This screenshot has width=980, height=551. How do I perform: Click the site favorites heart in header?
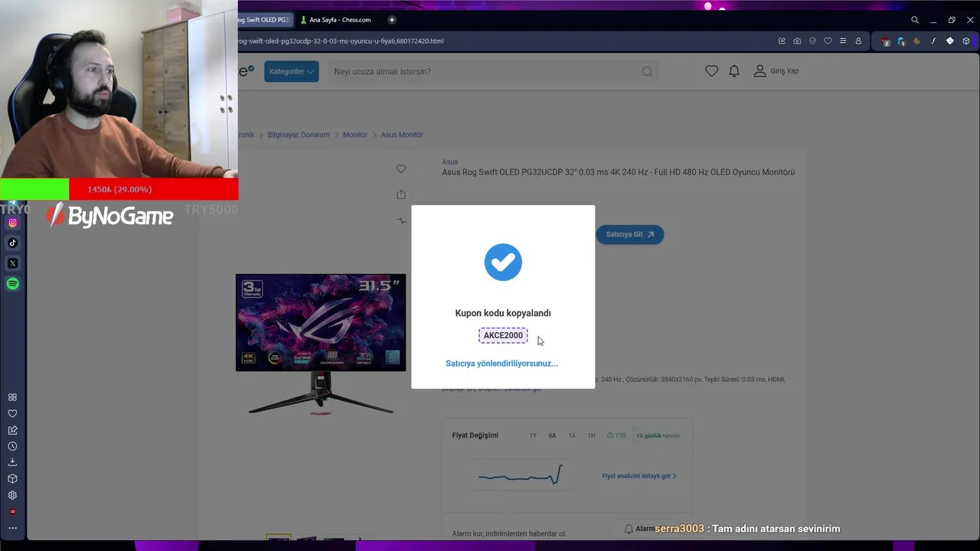pyautogui.click(x=711, y=71)
